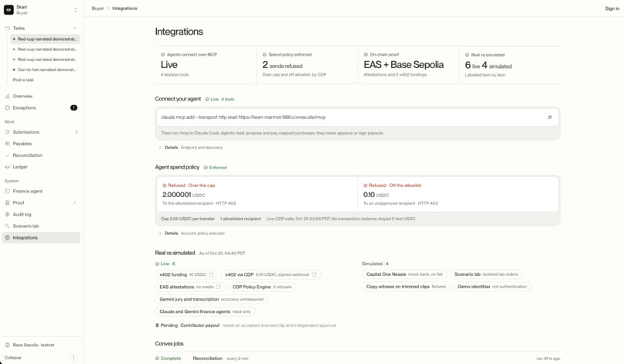Click the Overview chart icon
Viewport: 623px width, 364px height.
[7, 96]
